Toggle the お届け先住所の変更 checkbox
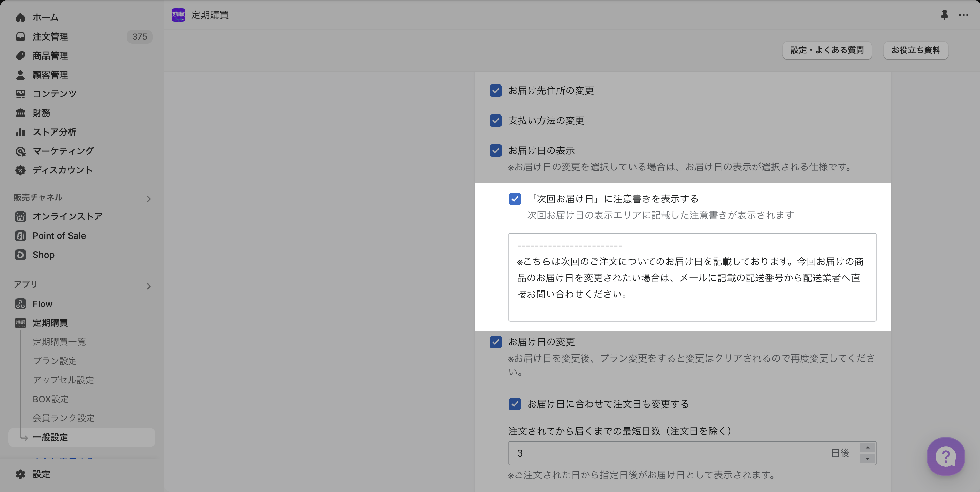Image resolution: width=980 pixels, height=492 pixels. click(495, 91)
